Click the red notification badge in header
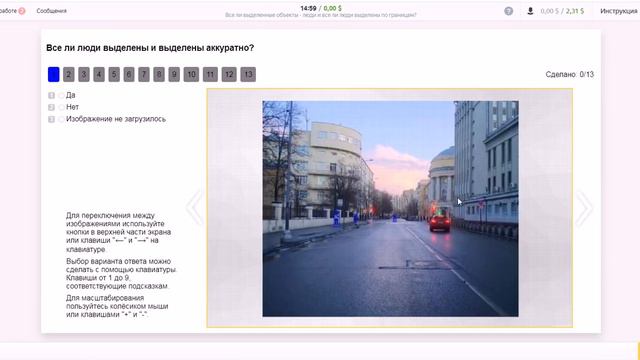Screen dimensions: 640x360 (22, 11)
